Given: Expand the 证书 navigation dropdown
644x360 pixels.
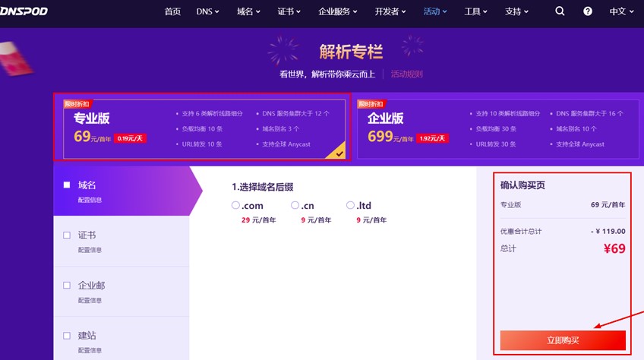Looking at the screenshot, I should click(289, 11).
